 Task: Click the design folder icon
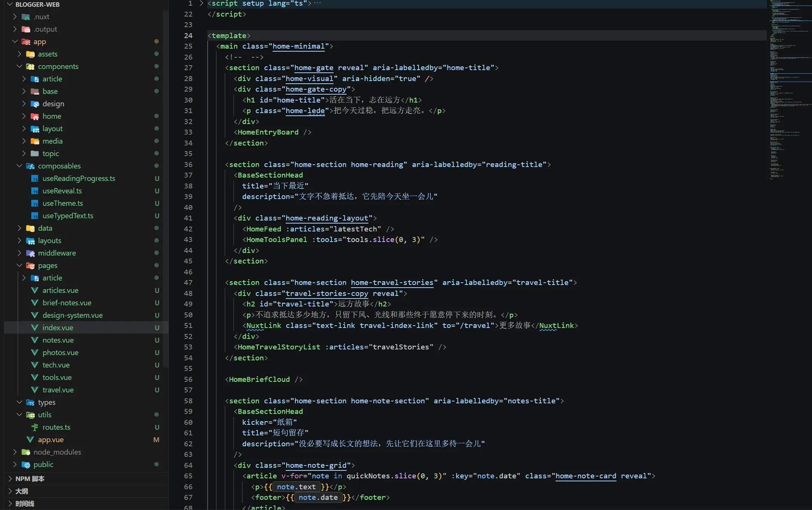pos(35,104)
